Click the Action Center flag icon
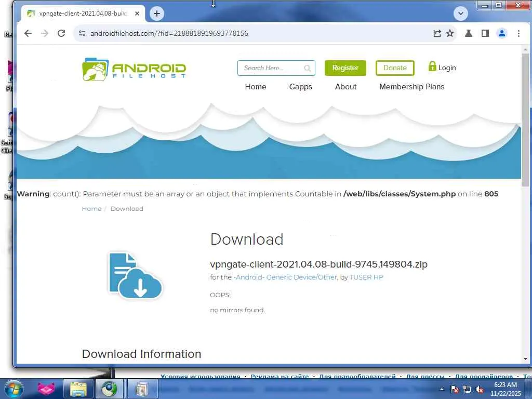The height and width of the screenshot is (399, 532). pos(455,390)
